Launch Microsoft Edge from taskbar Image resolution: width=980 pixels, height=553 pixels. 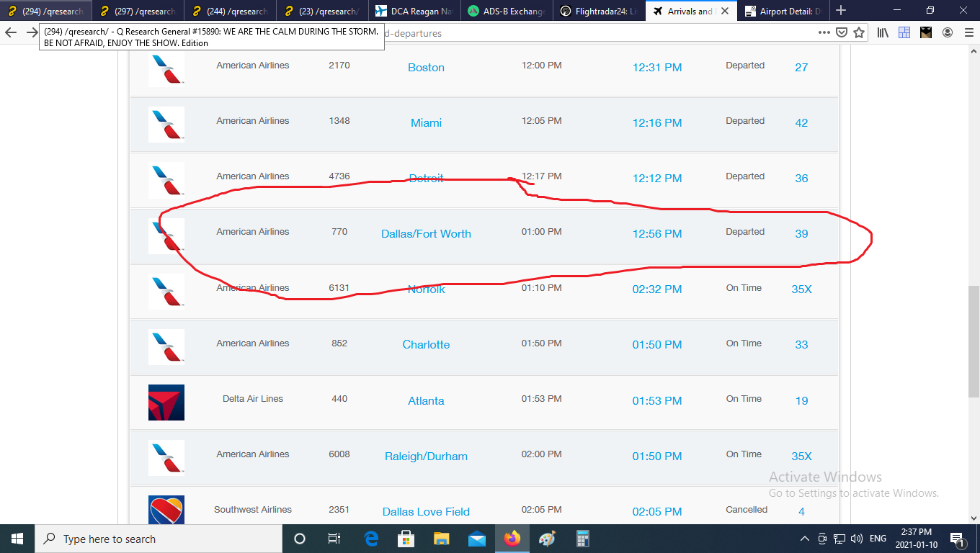click(x=371, y=539)
